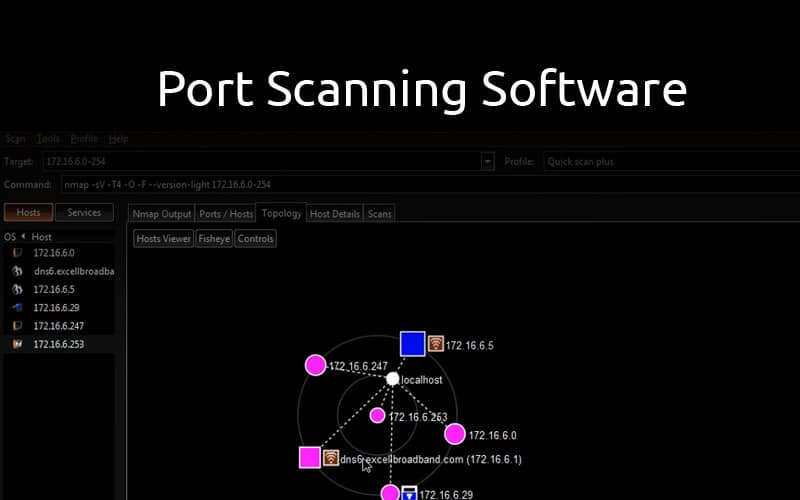Select the Services button

click(x=84, y=212)
